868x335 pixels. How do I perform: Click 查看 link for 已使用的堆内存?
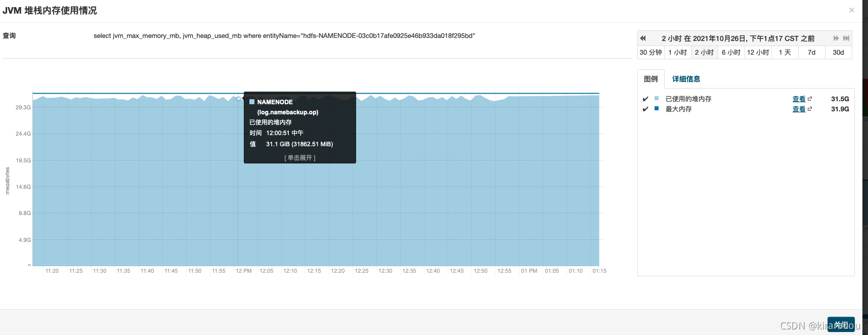coord(799,99)
